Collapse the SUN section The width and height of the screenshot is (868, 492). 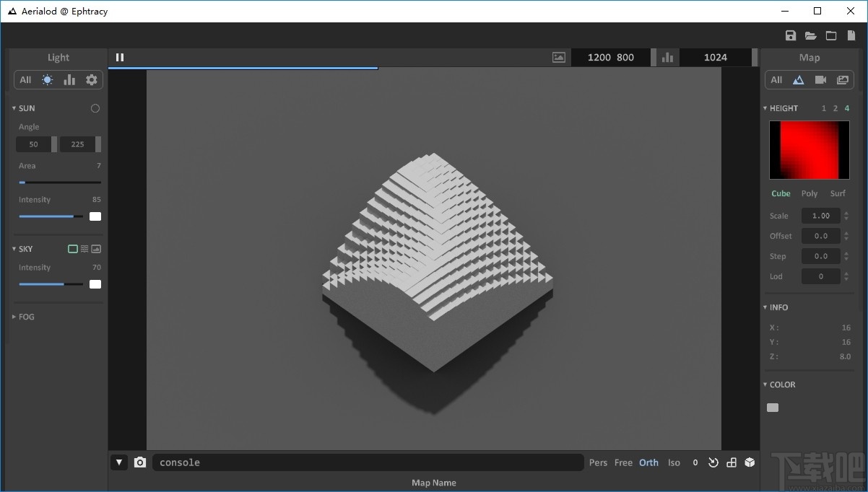click(x=14, y=108)
